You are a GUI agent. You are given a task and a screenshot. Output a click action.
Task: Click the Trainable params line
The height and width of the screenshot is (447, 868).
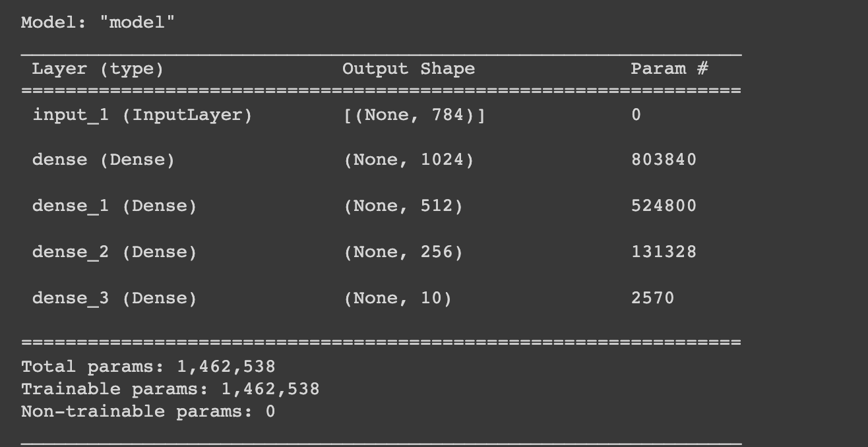[x=170, y=390]
